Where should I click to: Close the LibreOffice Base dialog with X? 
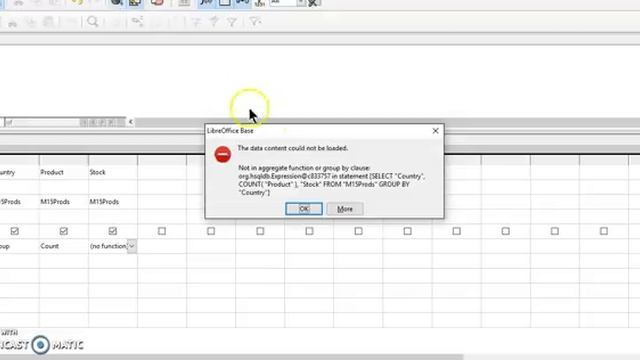click(436, 131)
